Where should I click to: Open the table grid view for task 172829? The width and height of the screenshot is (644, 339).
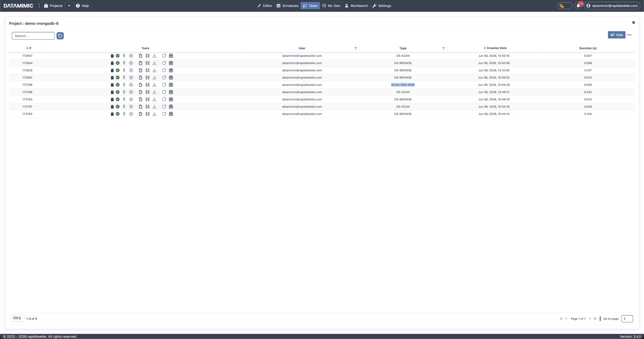click(147, 70)
